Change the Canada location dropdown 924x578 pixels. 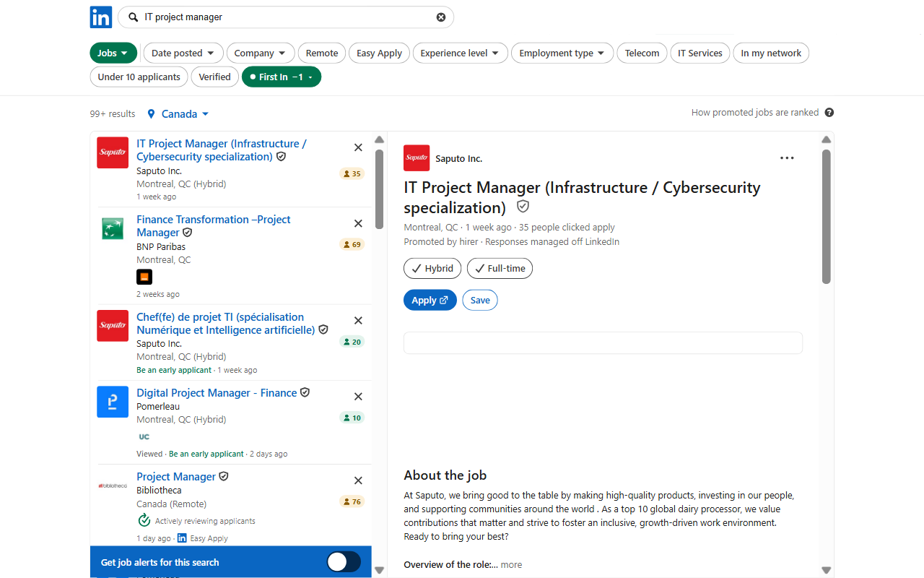(178, 113)
